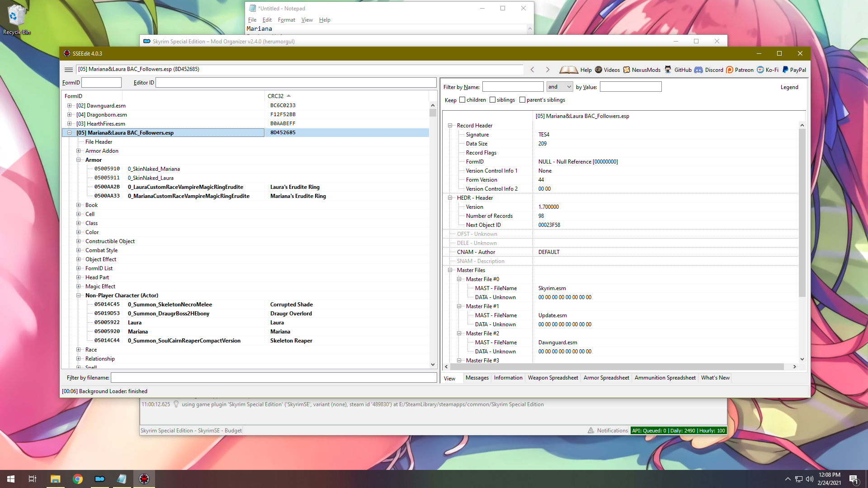
Task: Expand the [04] Dragonborn.esm tree node
Action: pyautogui.click(x=69, y=115)
